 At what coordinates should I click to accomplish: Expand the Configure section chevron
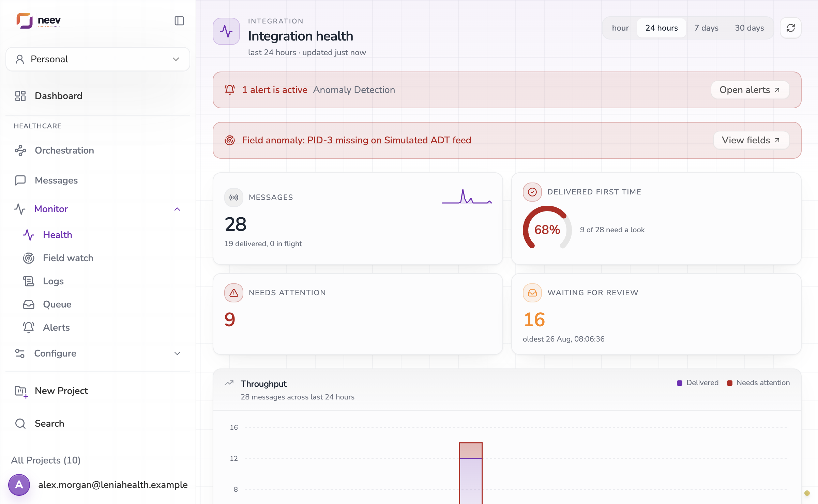click(x=177, y=353)
